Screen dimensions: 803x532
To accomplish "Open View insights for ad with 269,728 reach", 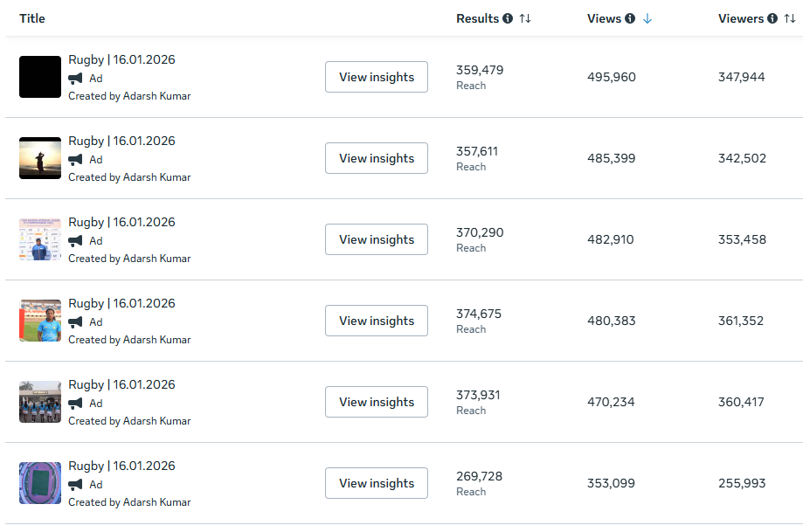I will tap(377, 483).
